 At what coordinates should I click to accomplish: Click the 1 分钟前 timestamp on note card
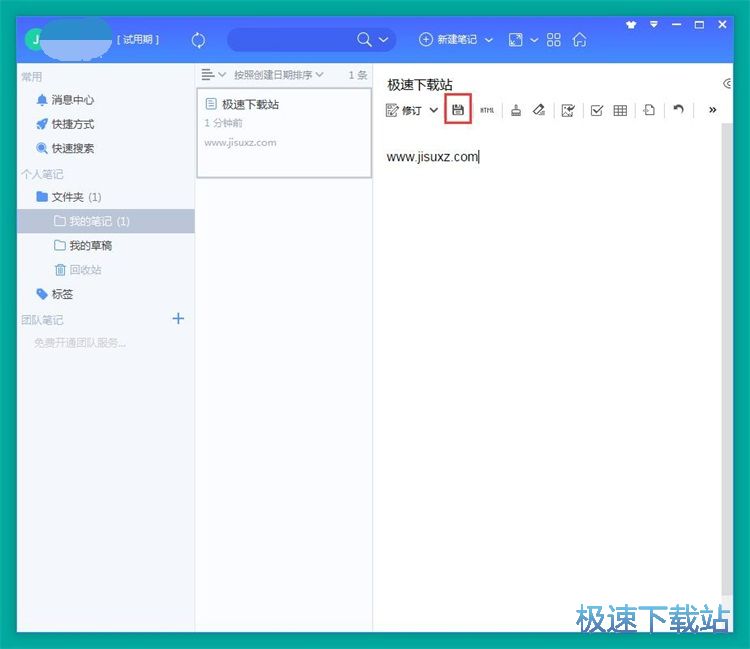[223, 123]
